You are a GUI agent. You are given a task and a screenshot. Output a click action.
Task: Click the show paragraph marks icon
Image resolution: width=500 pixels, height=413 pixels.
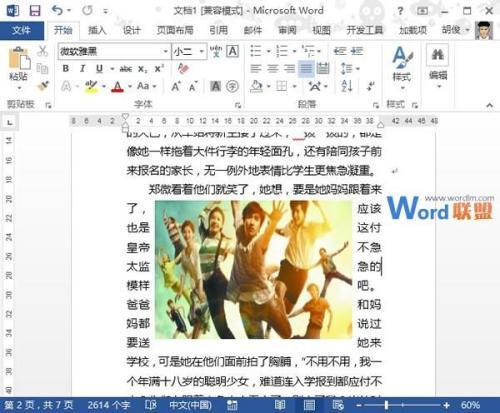click(x=370, y=86)
